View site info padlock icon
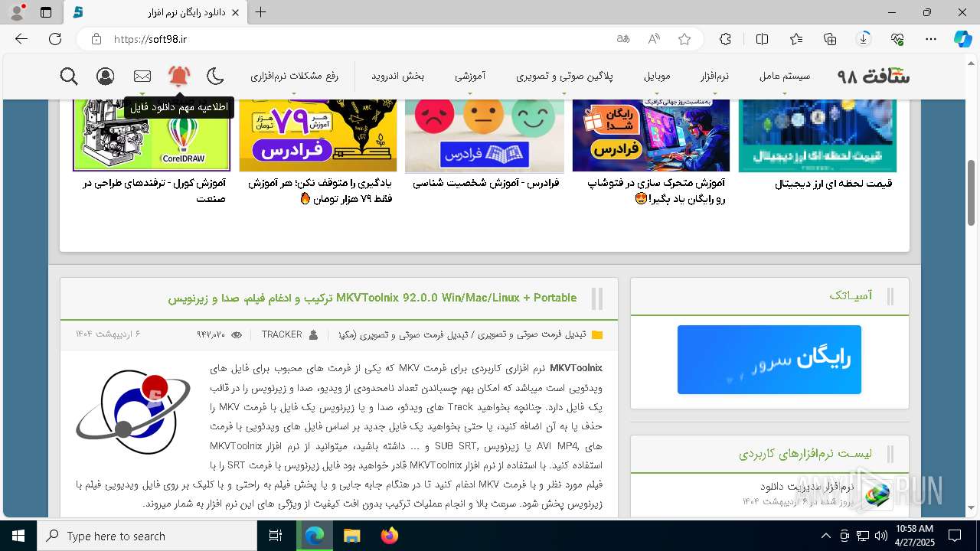 96,39
